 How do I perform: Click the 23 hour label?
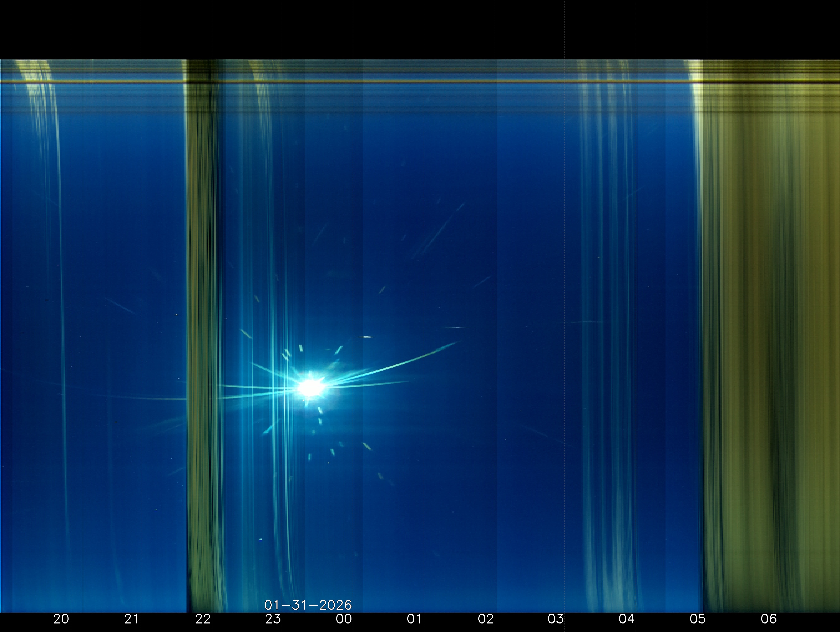click(x=273, y=619)
